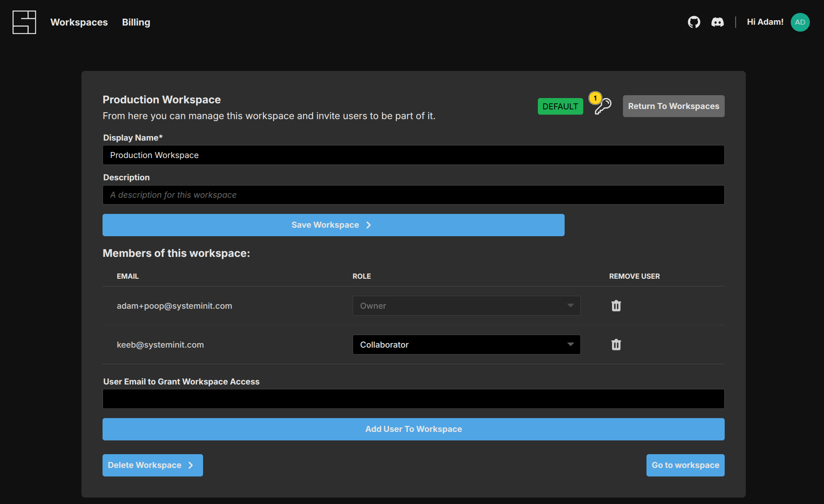Focus the Display Name input field
The width and height of the screenshot is (824, 504).
[413, 155]
